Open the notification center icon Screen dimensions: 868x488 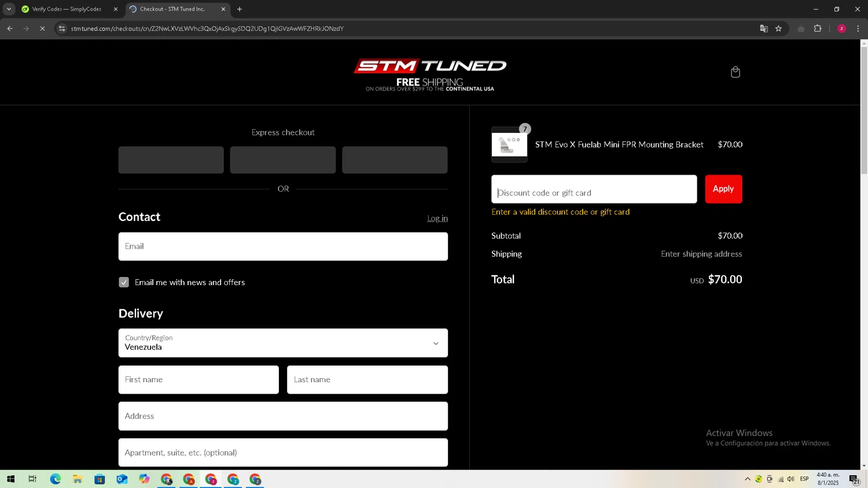pyautogui.click(x=854, y=479)
